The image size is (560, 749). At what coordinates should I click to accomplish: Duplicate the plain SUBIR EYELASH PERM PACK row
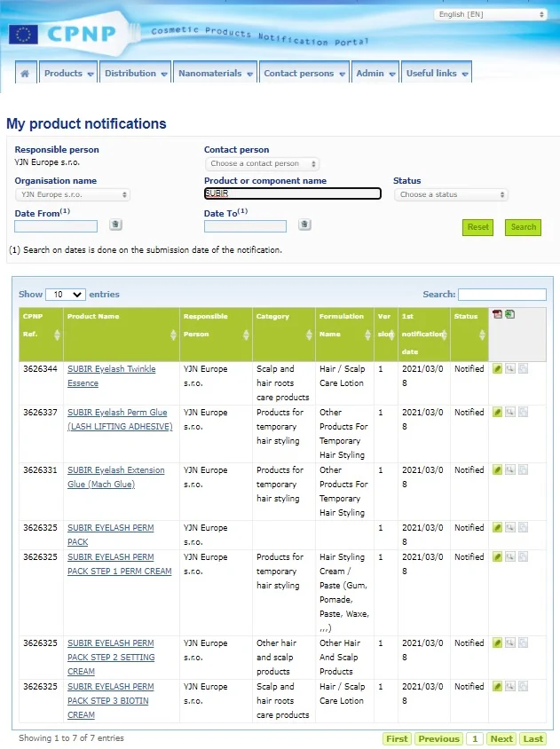[524, 528]
